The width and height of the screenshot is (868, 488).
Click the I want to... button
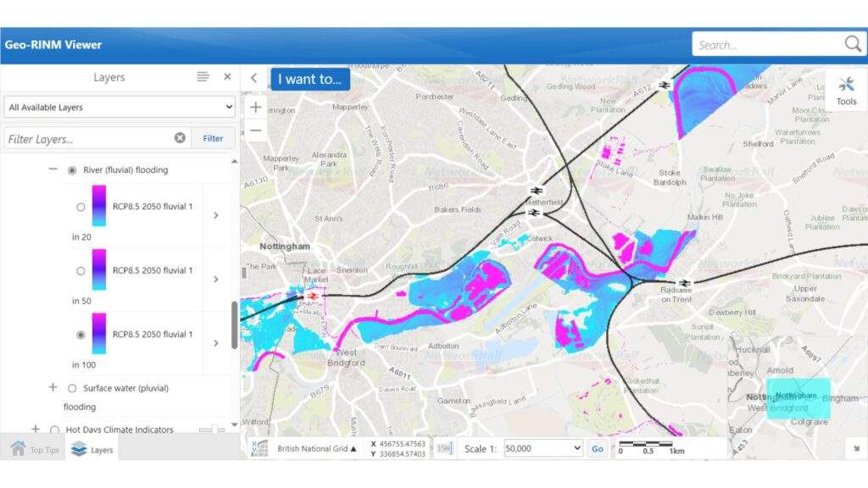point(310,79)
